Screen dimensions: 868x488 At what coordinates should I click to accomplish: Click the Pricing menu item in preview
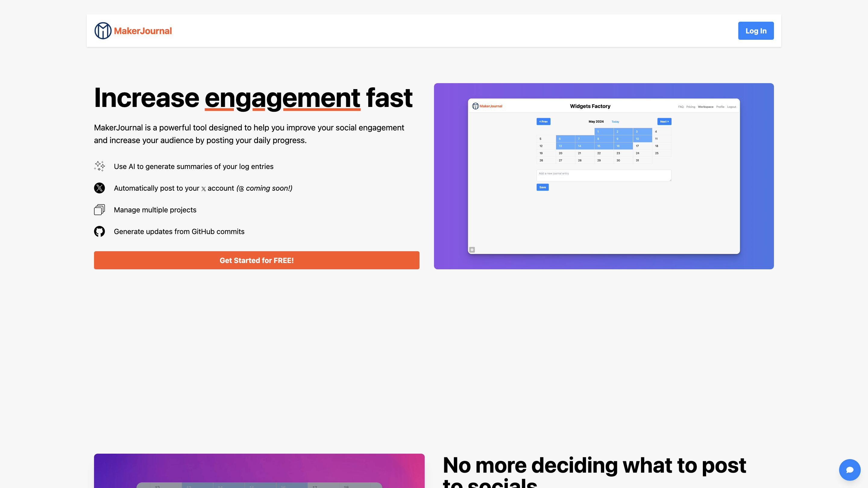[x=690, y=107]
